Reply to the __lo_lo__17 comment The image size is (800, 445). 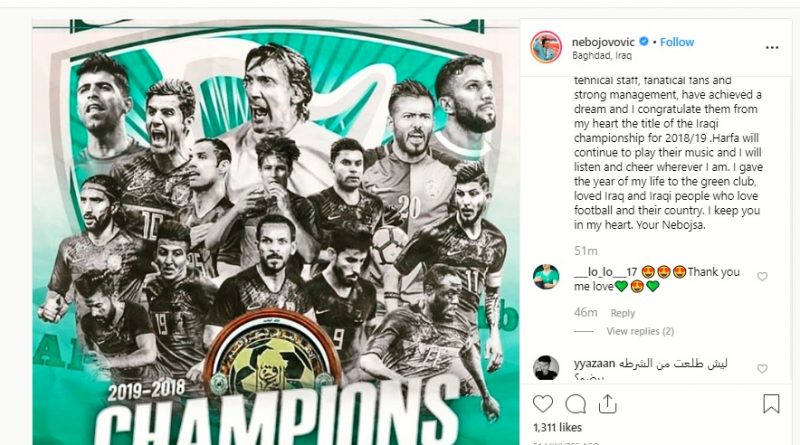click(x=622, y=313)
